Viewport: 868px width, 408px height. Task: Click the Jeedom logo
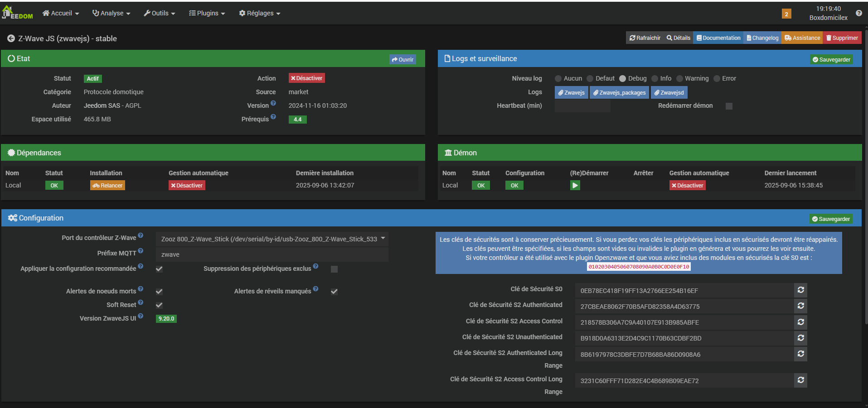(x=17, y=13)
